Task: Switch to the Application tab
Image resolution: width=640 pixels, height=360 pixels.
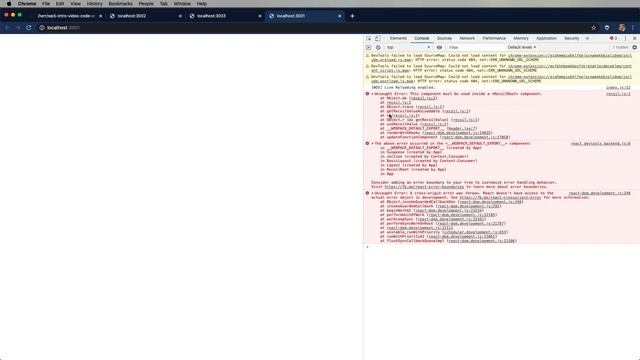Action: 546,38
